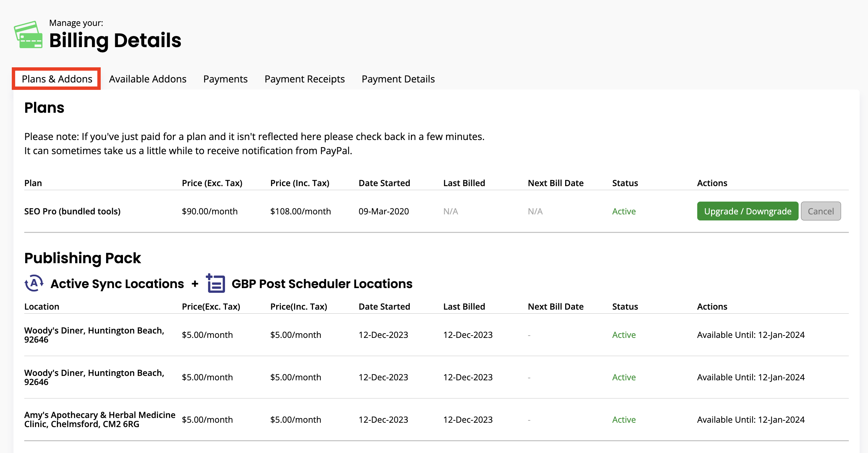Image resolution: width=868 pixels, height=453 pixels.
Task: Click Available Until date in Amy's Apothecary row
Action: click(751, 419)
